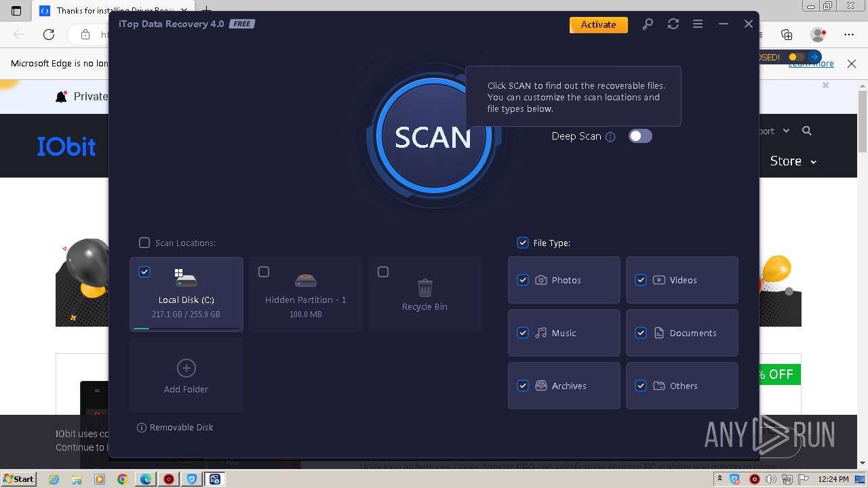The width and height of the screenshot is (868, 488).
Task: Click the IObit logo on webpage
Action: (x=66, y=146)
